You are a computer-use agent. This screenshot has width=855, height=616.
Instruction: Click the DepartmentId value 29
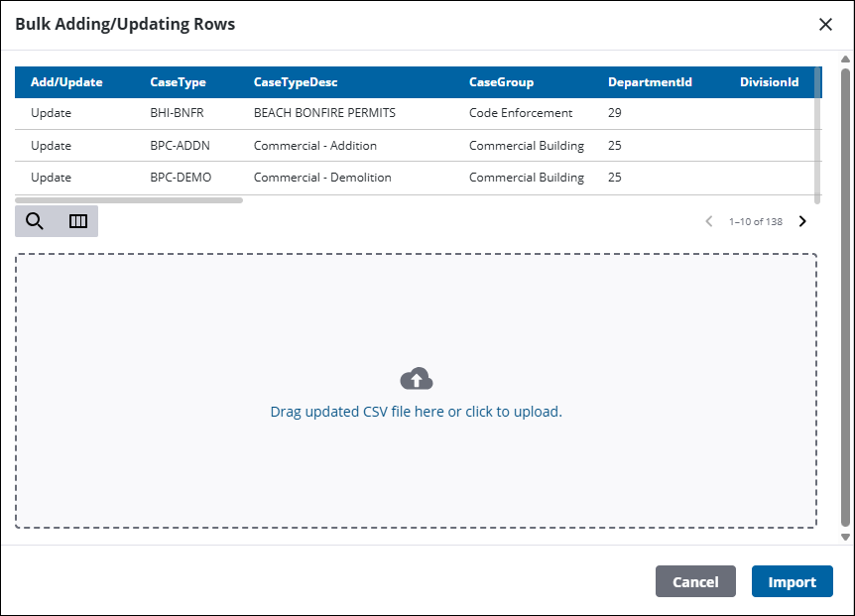[615, 113]
